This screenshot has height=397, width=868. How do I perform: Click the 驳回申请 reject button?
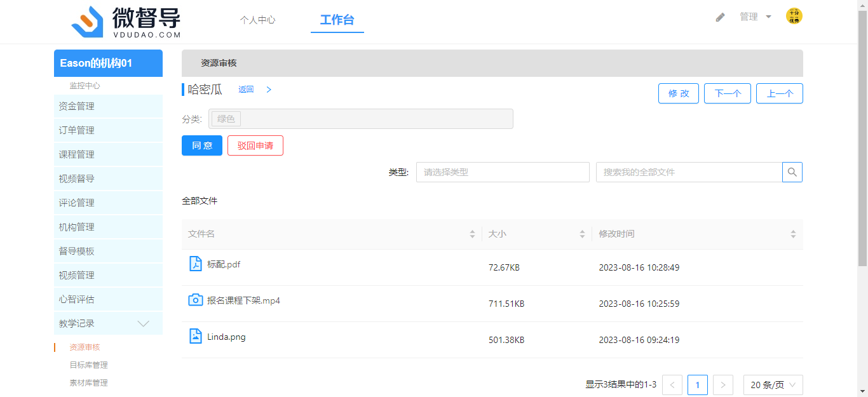click(255, 145)
